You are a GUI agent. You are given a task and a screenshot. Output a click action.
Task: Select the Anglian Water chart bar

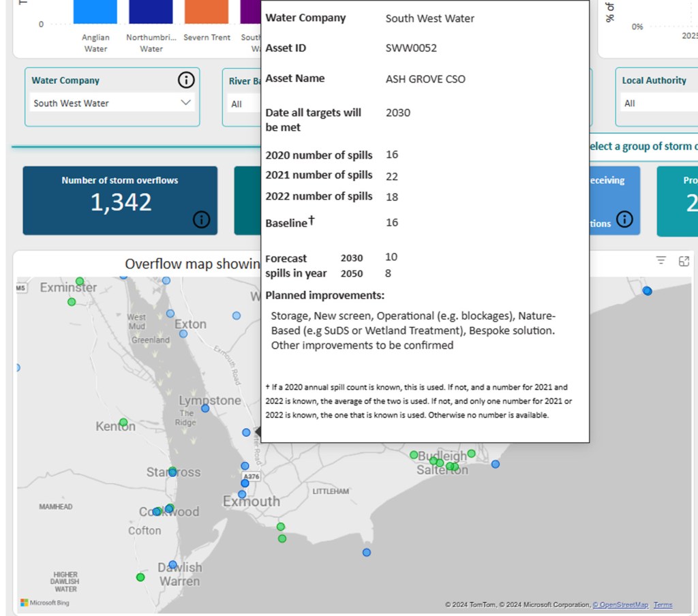pos(95,12)
